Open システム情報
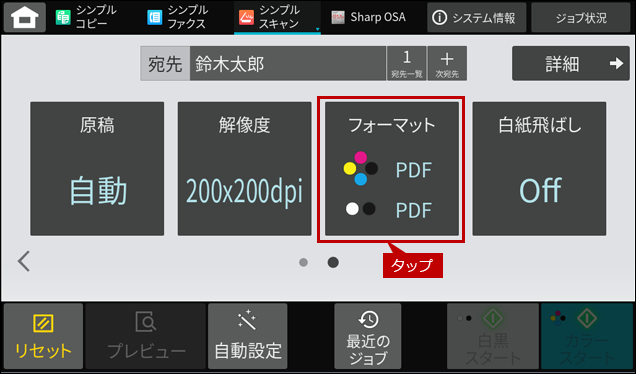Viewport: 636px width, 374px height. coord(477,17)
